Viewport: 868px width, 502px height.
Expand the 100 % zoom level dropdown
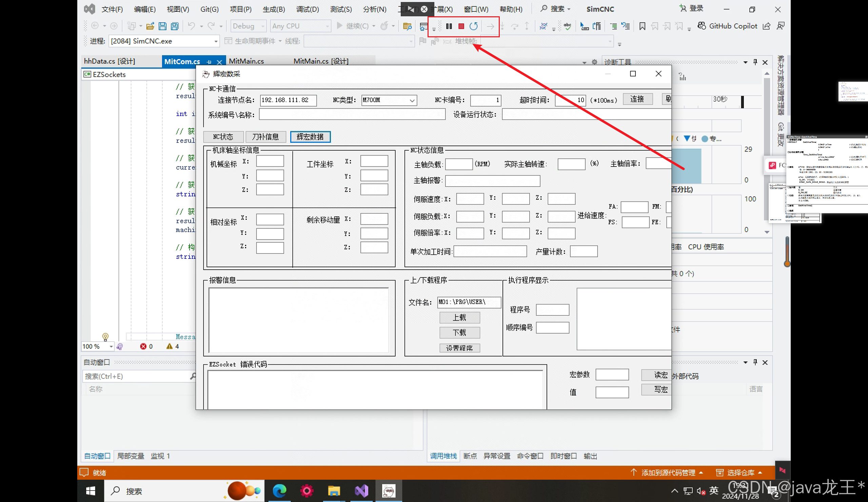pyautogui.click(x=111, y=346)
